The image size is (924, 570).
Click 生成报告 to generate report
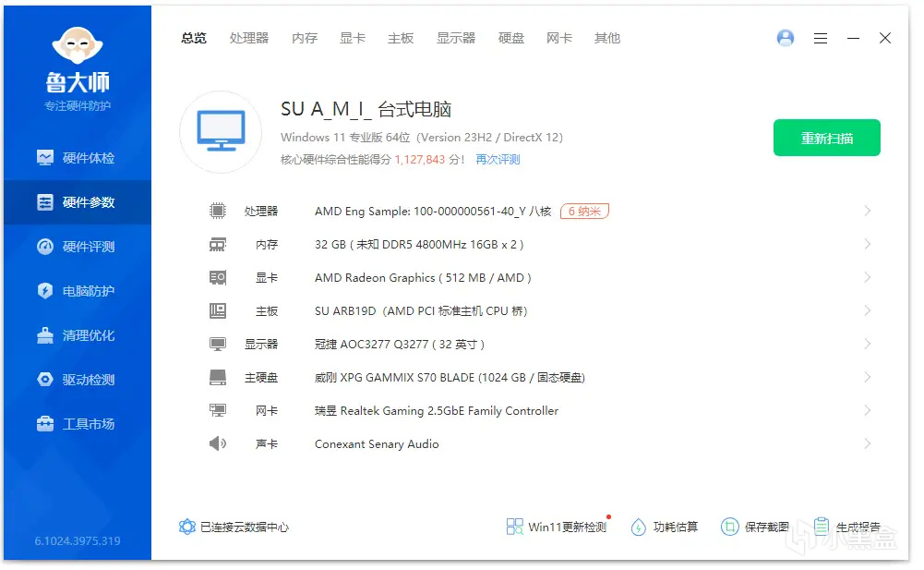pos(847,527)
